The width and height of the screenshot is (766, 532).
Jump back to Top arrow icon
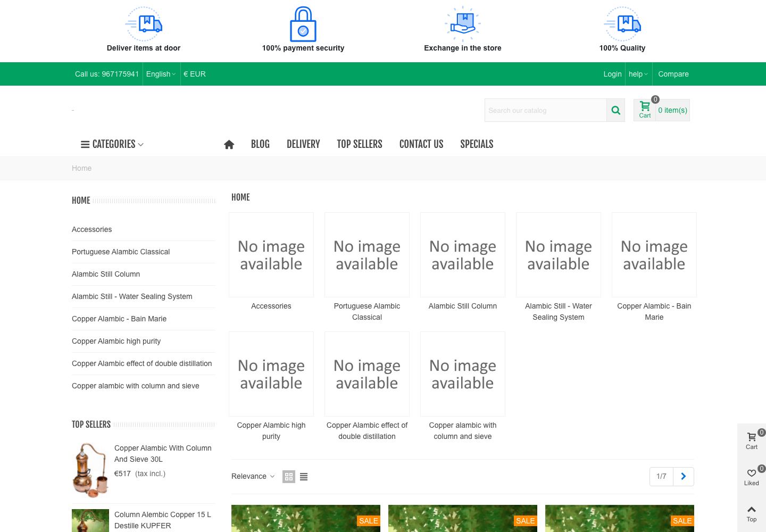pyautogui.click(x=752, y=514)
